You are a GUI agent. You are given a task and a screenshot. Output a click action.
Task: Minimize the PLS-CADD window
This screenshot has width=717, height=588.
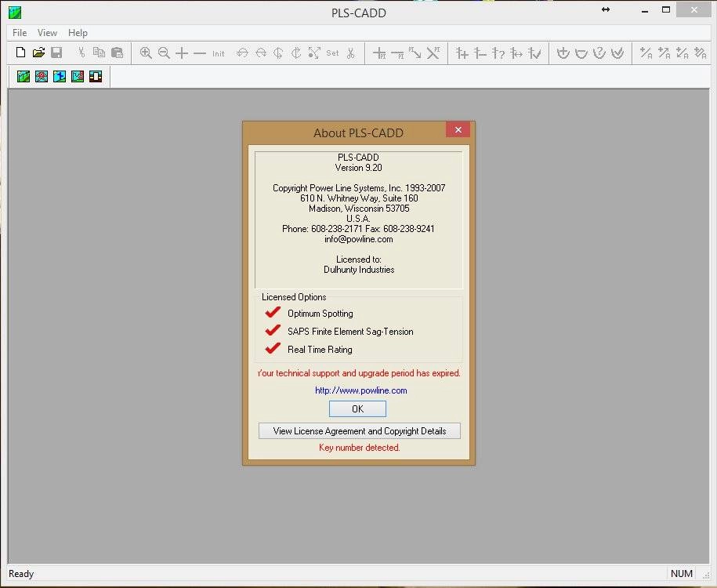(x=645, y=10)
